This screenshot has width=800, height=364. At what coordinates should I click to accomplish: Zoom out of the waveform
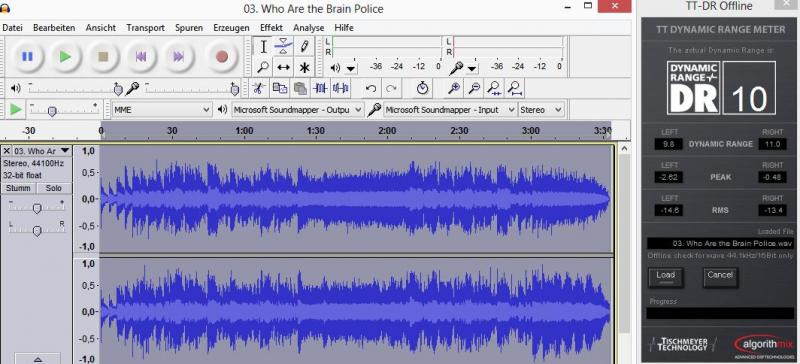coord(473,88)
